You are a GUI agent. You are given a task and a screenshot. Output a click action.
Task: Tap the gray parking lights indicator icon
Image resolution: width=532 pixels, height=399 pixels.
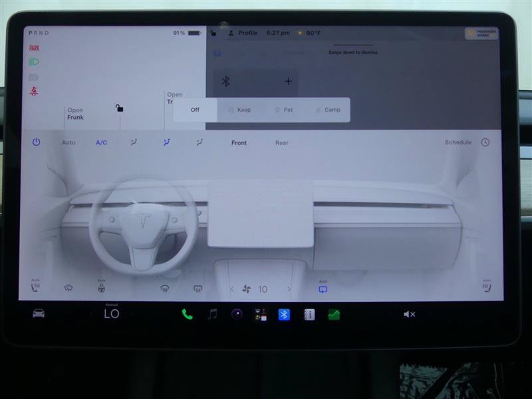click(x=34, y=77)
